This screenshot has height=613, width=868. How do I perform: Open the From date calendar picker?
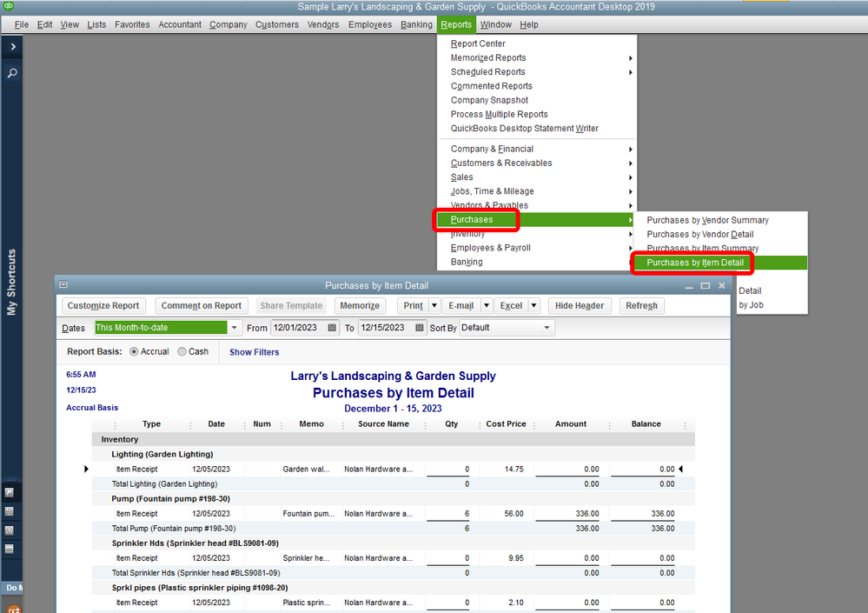(x=332, y=328)
